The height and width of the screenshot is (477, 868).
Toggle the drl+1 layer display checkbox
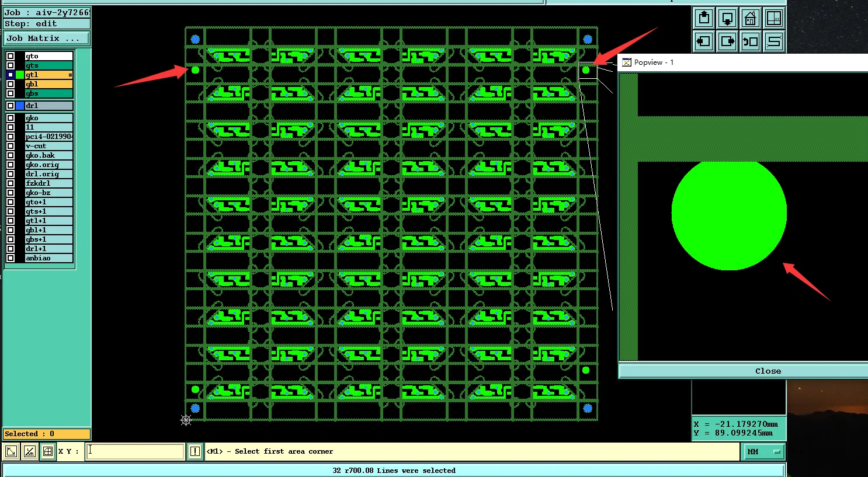11,249
